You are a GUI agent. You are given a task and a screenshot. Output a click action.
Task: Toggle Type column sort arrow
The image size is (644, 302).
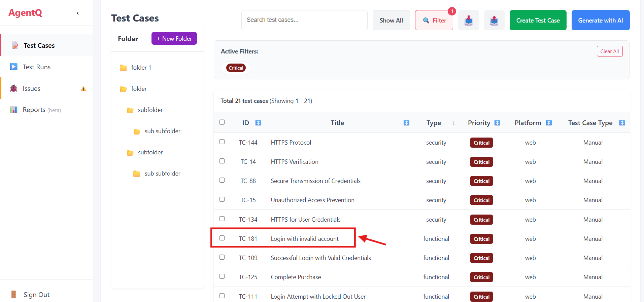(x=454, y=123)
